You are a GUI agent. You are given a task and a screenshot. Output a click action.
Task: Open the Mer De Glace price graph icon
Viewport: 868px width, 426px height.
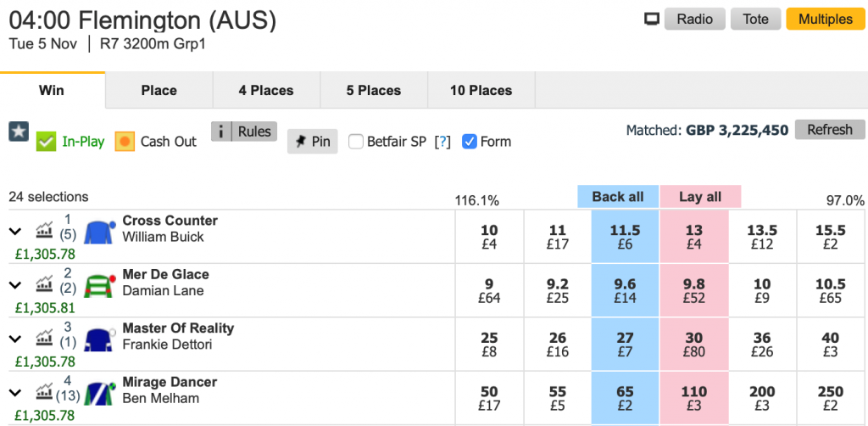44,283
